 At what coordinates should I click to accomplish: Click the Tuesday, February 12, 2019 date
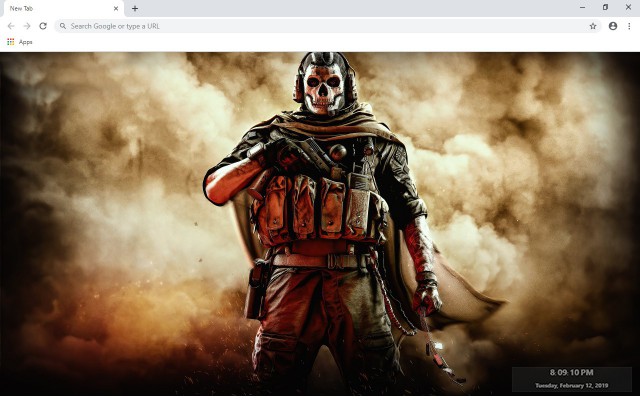pos(571,385)
